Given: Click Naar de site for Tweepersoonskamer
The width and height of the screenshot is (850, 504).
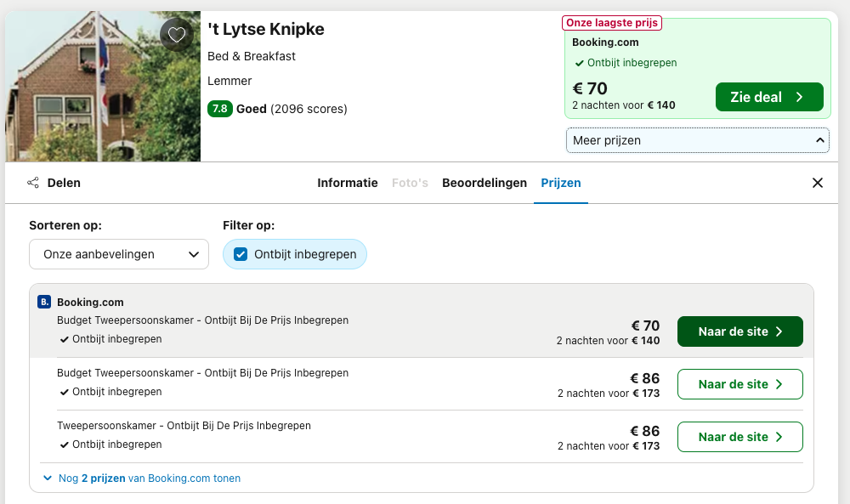Looking at the screenshot, I should (740, 437).
